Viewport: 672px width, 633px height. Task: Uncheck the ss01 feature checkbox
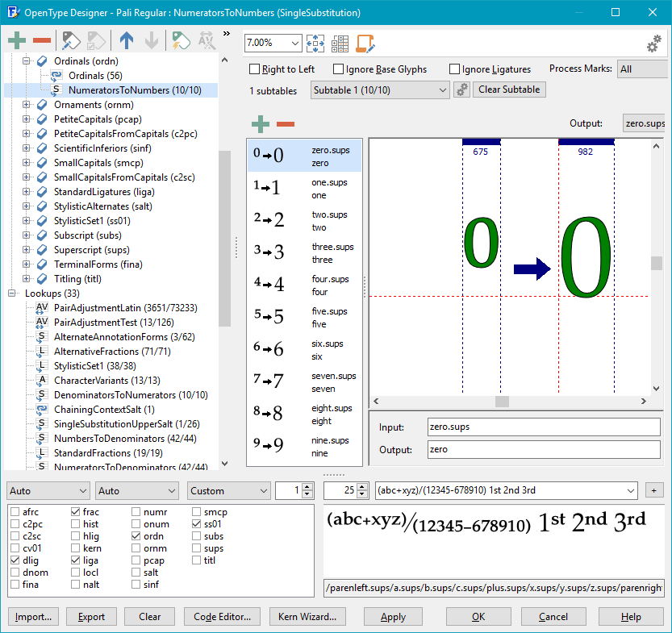tap(196, 524)
